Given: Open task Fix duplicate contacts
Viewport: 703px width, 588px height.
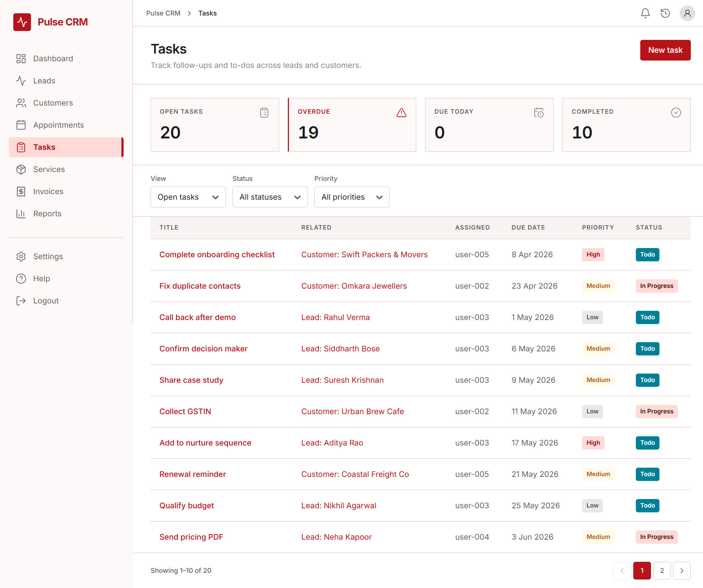Looking at the screenshot, I should tap(200, 286).
